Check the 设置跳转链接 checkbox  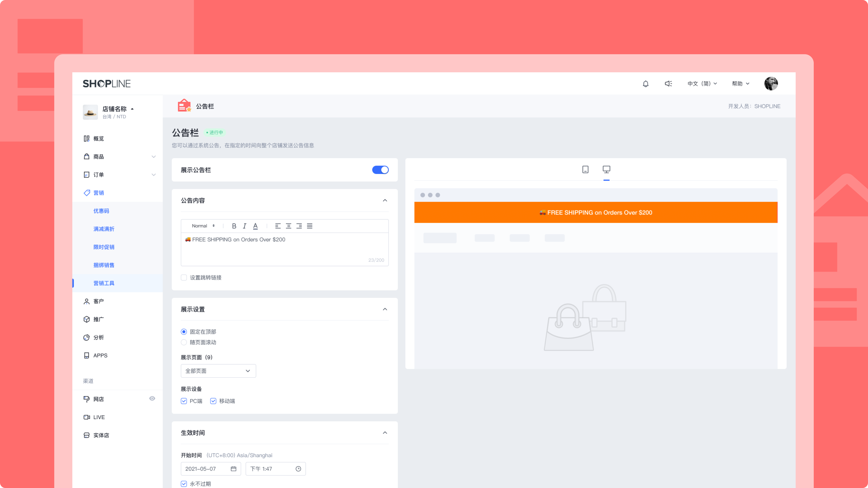coord(184,277)
